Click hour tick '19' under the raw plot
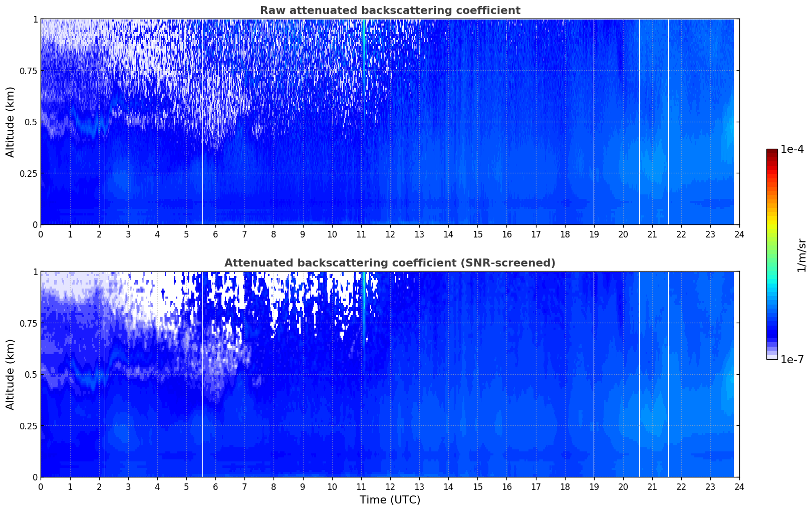Viewport: 812px width, 511px height. coord(594,234)
